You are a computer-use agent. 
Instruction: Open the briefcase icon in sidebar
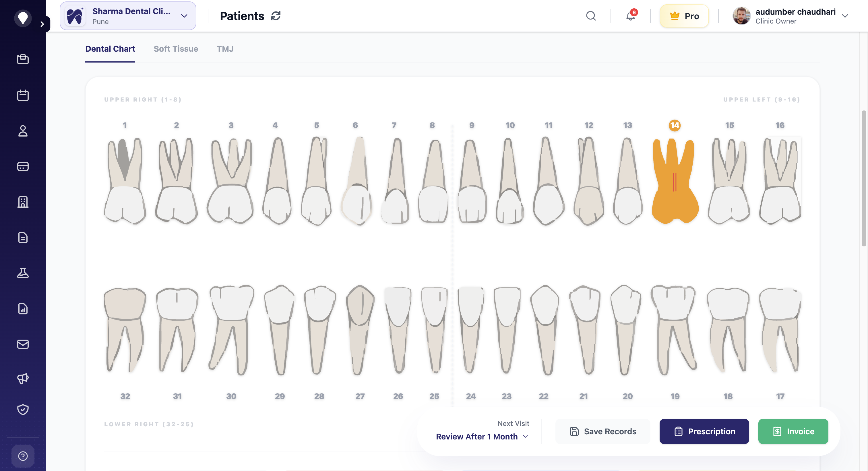click(23, 59)
